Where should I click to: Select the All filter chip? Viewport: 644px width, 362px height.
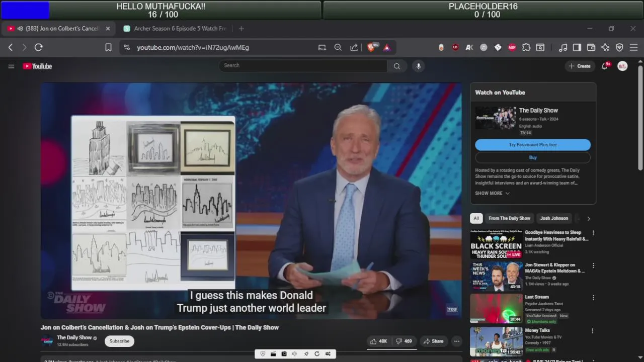click(476, 218)
